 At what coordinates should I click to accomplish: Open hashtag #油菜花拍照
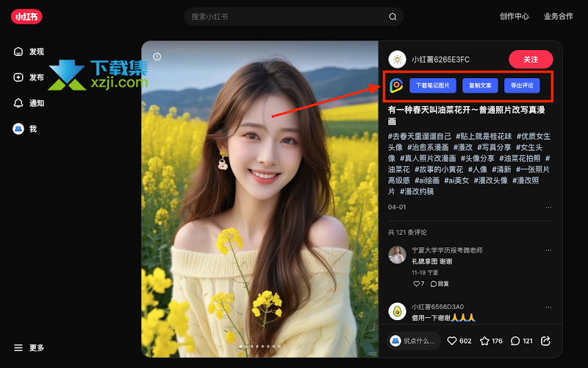click(520, 158)
